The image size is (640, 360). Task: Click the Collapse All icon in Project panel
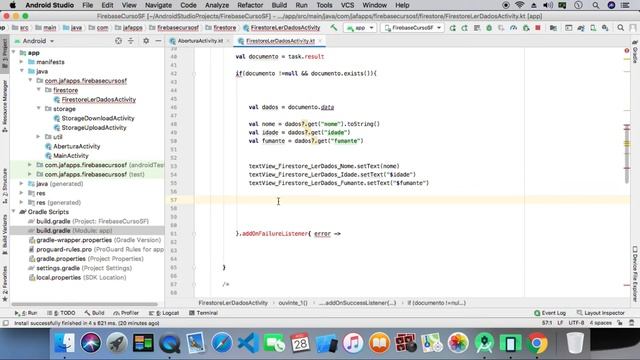click(131, 41)
